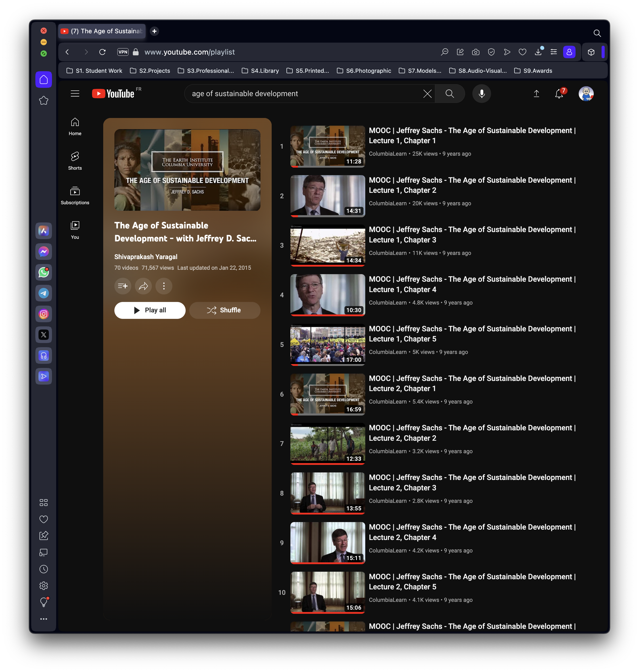Open the S1. Student Work bookmark folder
Viewport: 639px width, 672px height.
94,71
